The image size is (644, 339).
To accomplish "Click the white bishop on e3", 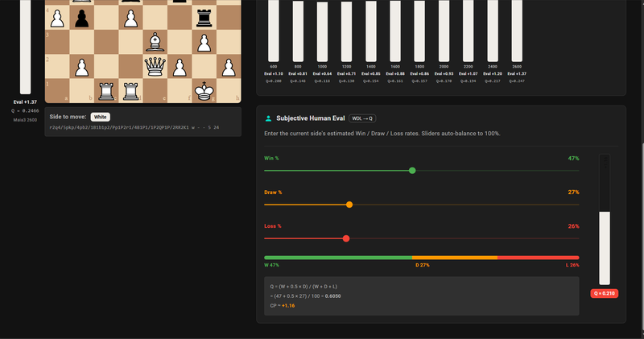I will (x=155, y=41).
